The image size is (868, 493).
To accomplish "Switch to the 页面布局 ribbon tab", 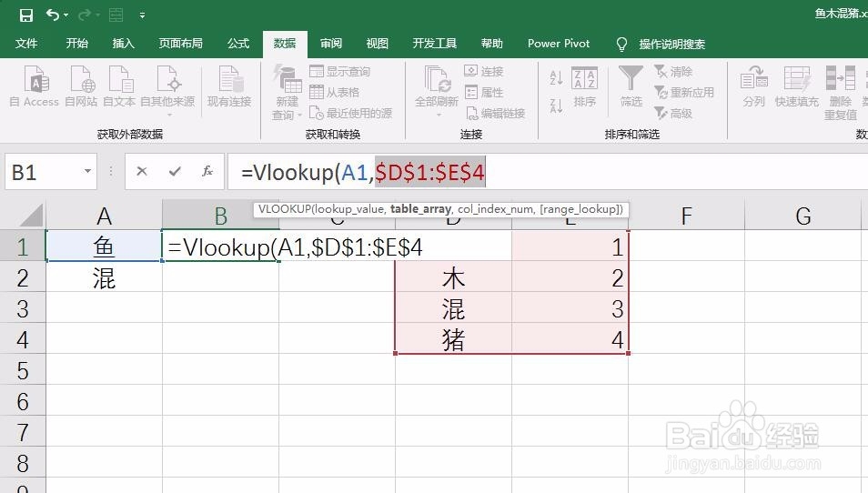I will (x=180, y=43).
